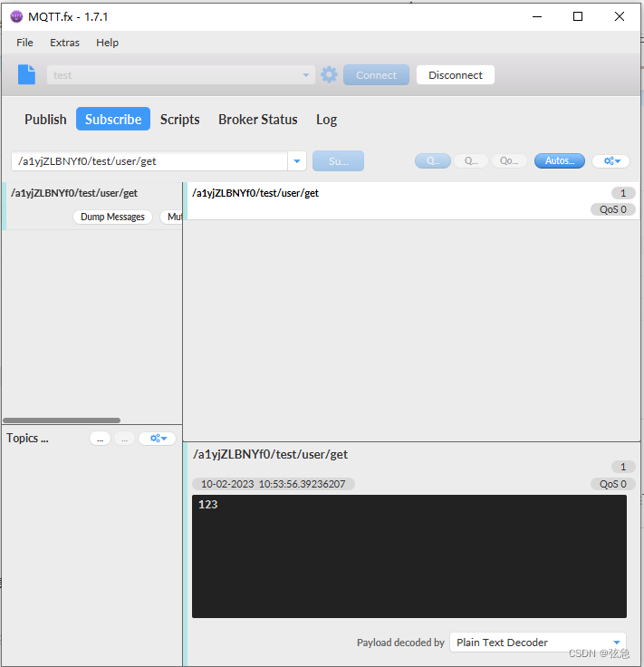Click the 'Payload decoded by' label

point(400,643)
